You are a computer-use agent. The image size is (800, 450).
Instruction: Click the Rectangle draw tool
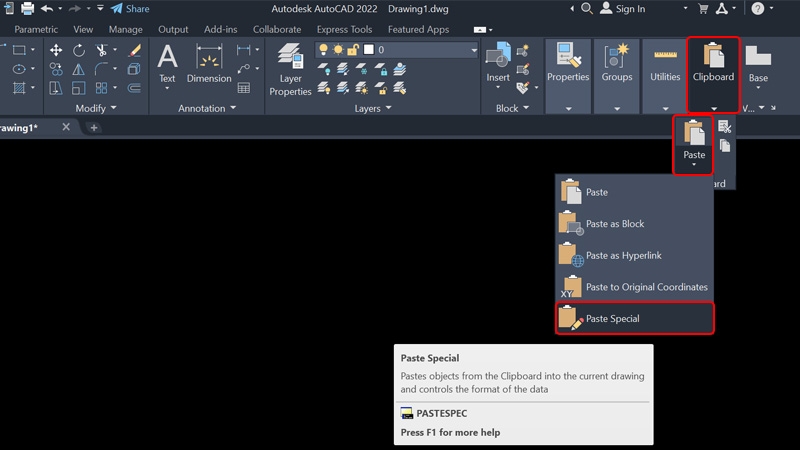(19, 50)
